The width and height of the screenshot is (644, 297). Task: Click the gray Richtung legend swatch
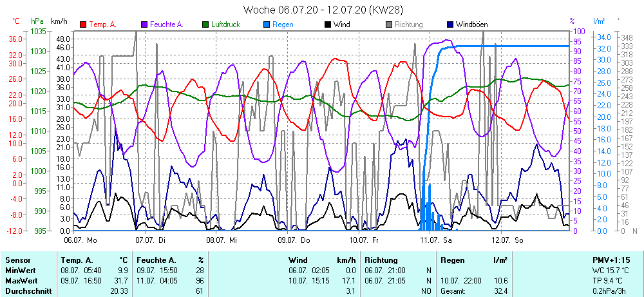[x=389, y=24]
